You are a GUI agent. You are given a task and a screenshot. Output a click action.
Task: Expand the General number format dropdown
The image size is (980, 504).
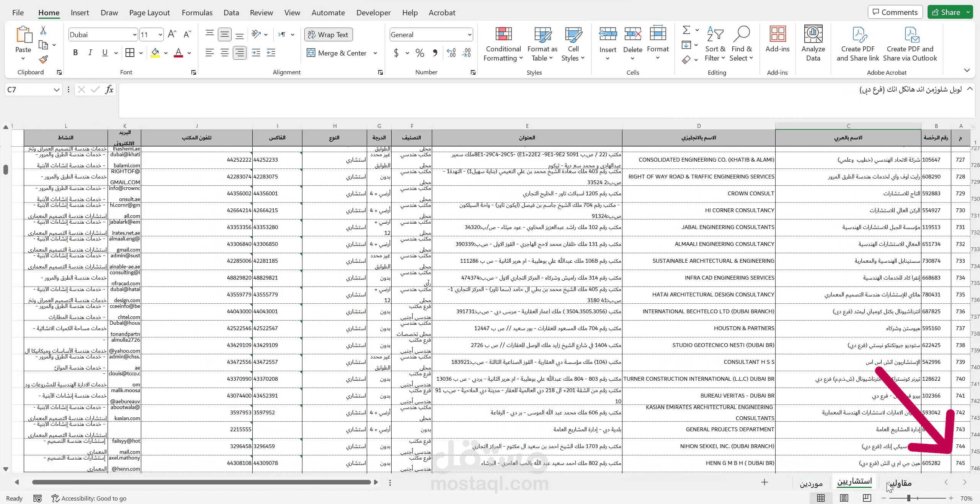[469, 35]
